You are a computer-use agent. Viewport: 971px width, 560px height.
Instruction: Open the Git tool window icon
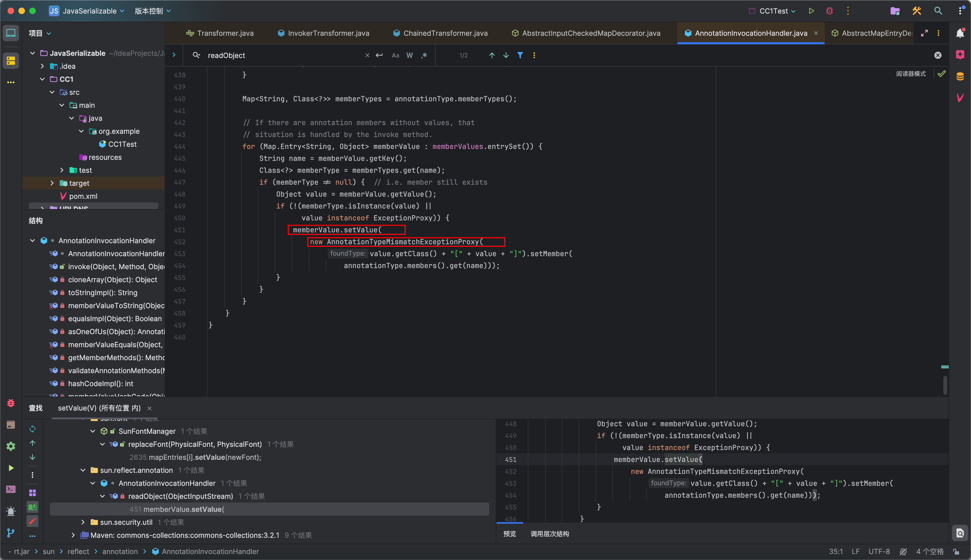point(11,533)
